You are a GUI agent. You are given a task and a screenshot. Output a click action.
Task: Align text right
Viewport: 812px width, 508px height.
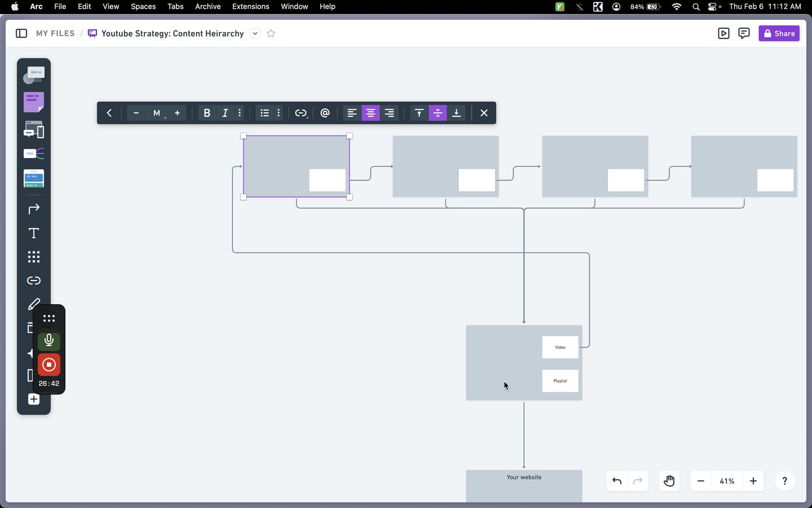click(x=389, y=113)
